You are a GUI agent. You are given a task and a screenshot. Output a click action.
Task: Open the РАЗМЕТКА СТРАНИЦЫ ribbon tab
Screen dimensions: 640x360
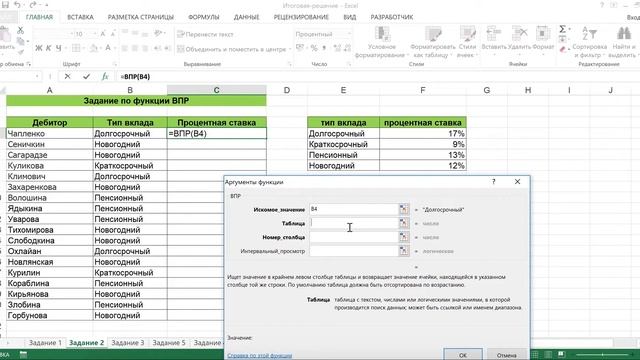tap(140, 17)
